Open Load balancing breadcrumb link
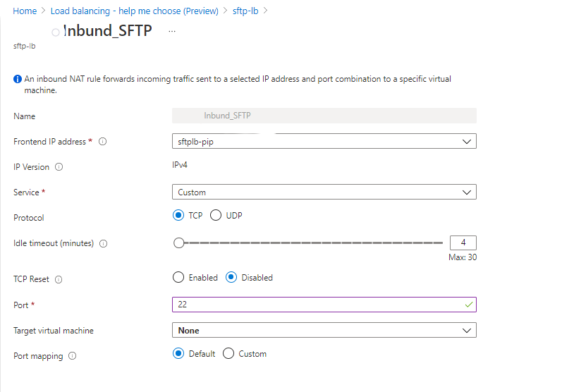 [x=134, y=11]
